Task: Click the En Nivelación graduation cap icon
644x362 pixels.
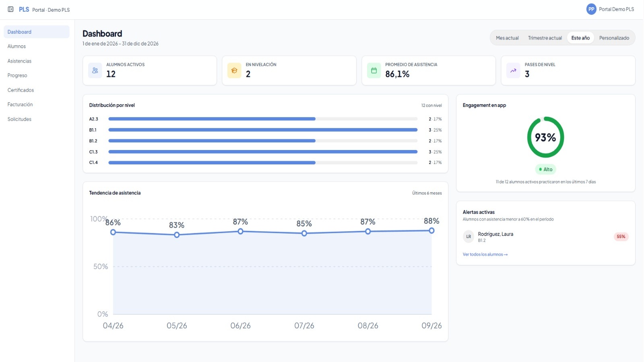Action: (234, 70)
